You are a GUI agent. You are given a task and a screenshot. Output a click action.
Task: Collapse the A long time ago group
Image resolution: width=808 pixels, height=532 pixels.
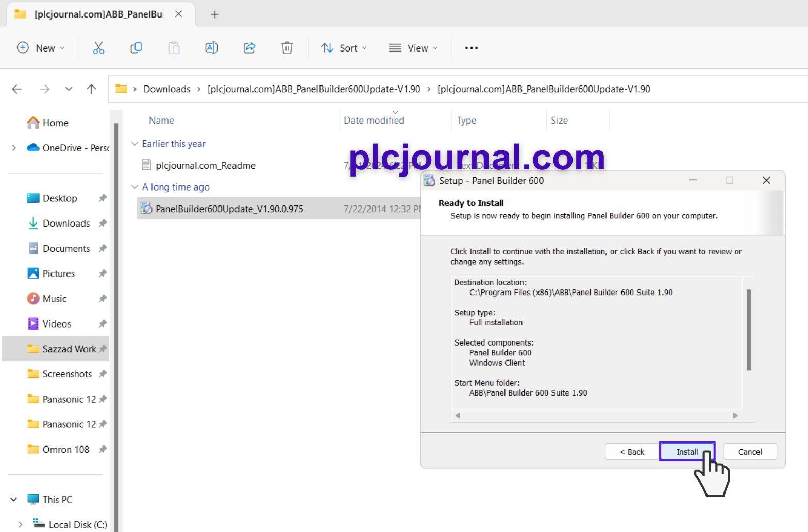click(135, 187)
